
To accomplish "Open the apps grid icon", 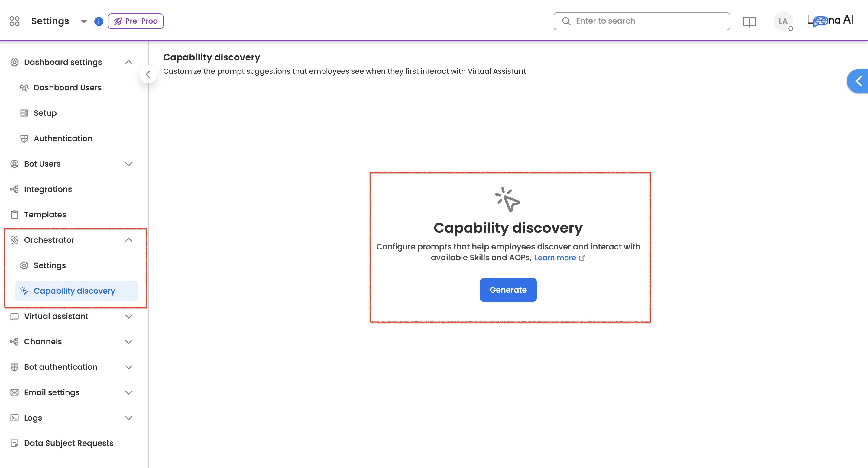I will click(15, 21).
